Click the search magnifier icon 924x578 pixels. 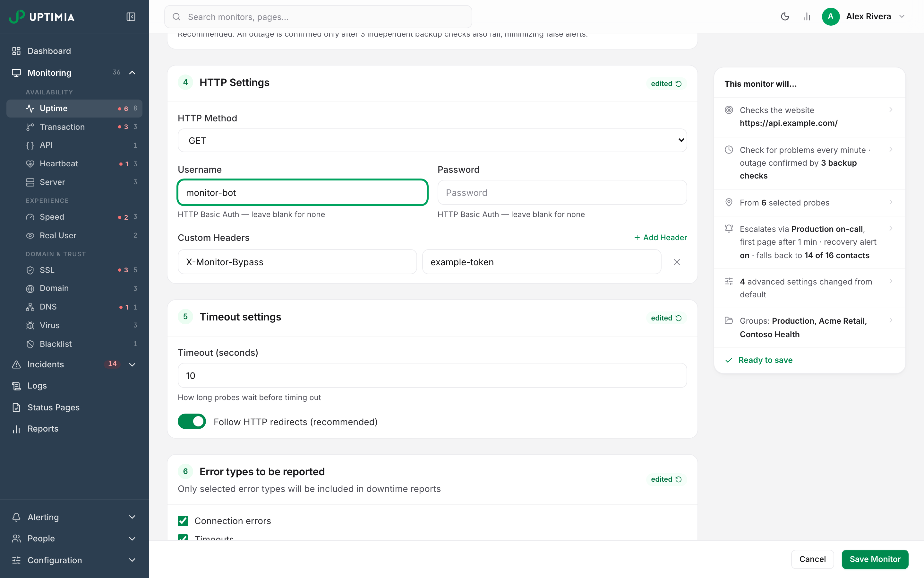(x=176, y=17)
